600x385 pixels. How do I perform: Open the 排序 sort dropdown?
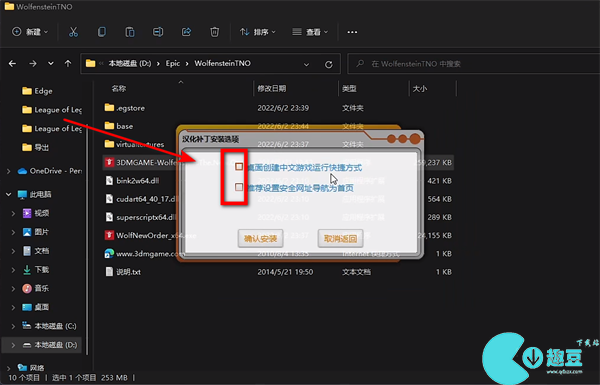coord(258,32)
